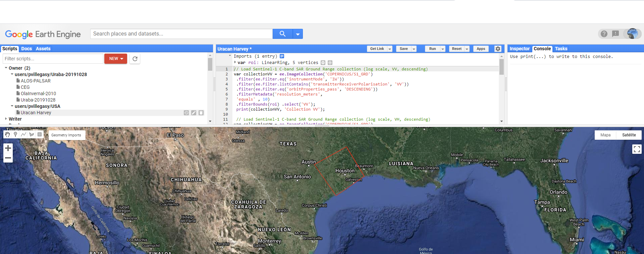This screenshot has width=644, height=254.
Task: Toggle fullscreen map view
Action: click(637, 149)
